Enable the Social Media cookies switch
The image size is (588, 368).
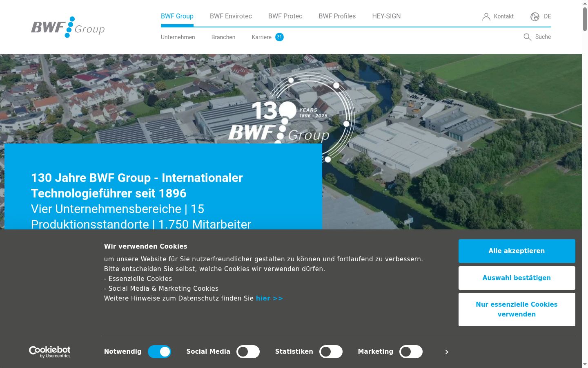pos(248,352)
